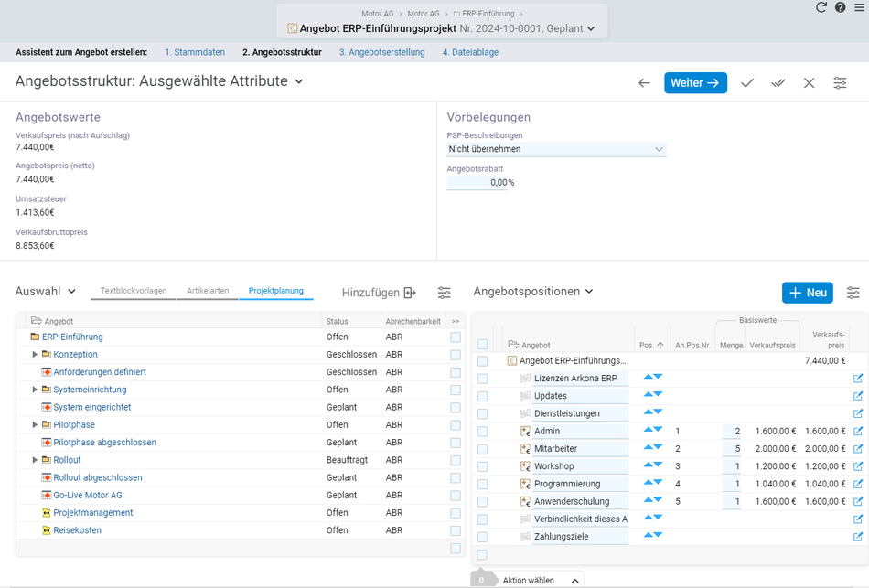Click the Angebotsrabatt percentage field

[477, 182]
